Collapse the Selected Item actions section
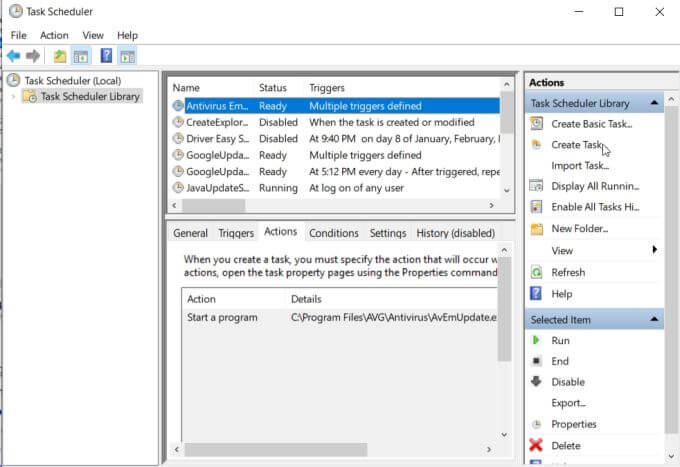680x467 pixels. pyautogui.click(x=654, y=319)
